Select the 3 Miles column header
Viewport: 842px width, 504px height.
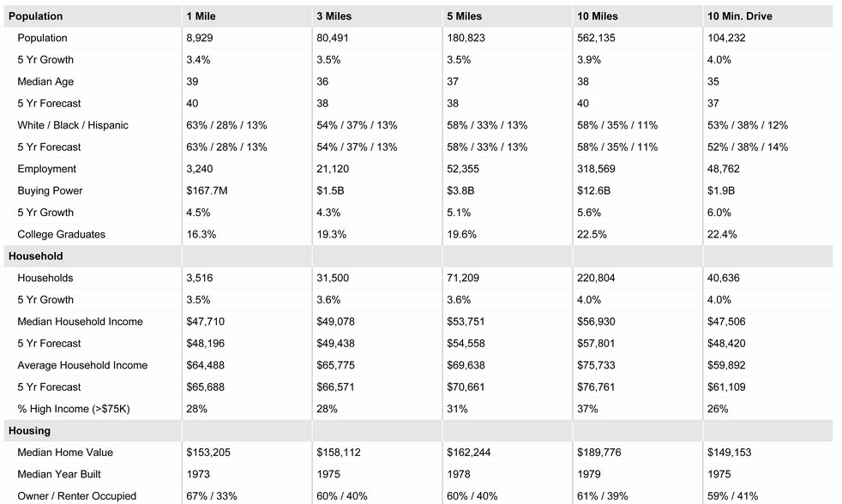coord(334,16)
